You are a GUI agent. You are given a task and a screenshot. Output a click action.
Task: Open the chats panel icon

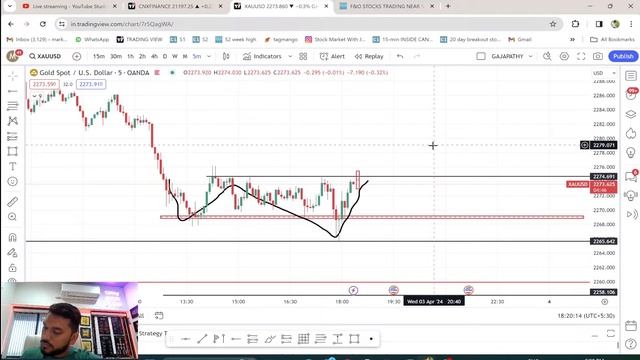tap(631, 176)
